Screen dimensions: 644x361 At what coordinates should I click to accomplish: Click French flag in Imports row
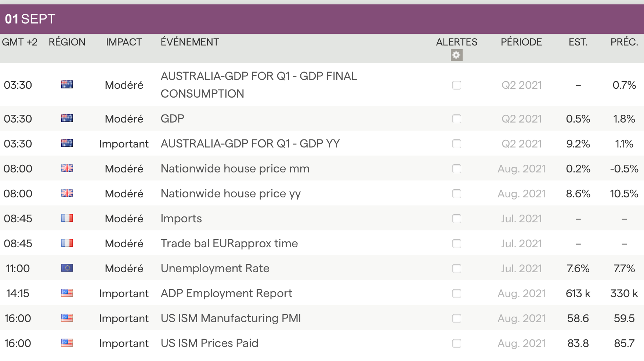coord(67,218)
